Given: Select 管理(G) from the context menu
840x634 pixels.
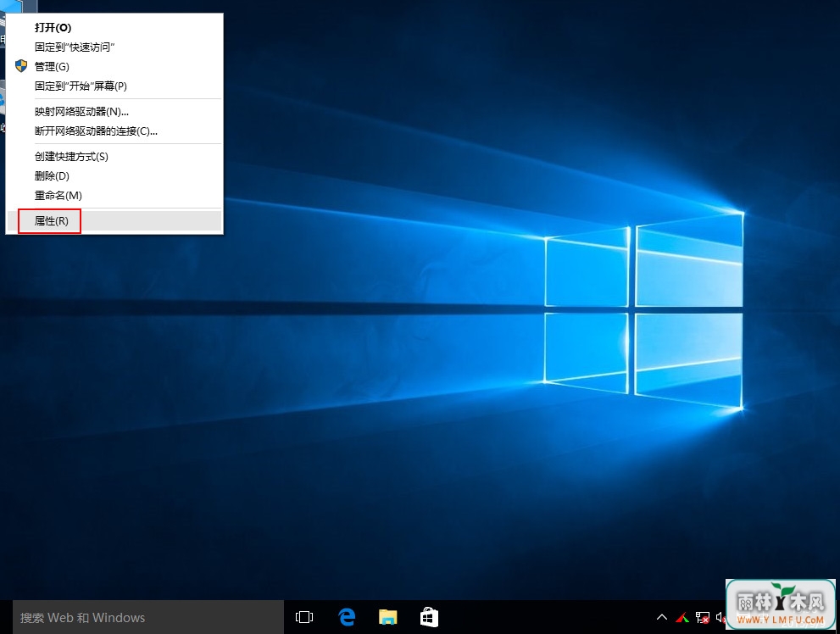Looking at the screenshot, I should point(114,66).
